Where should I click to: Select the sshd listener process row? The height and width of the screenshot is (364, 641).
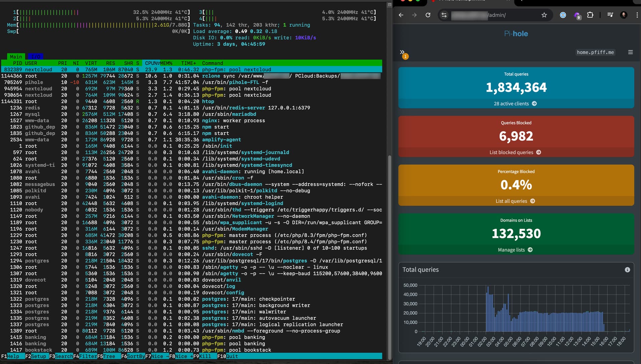[x=191, y=248]
